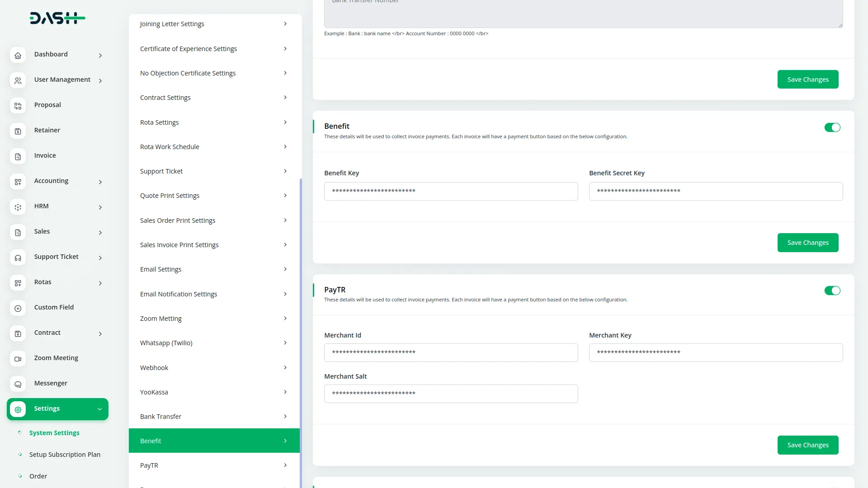Click the Benefit Secret Key field
868x488 pixels.
716,191
